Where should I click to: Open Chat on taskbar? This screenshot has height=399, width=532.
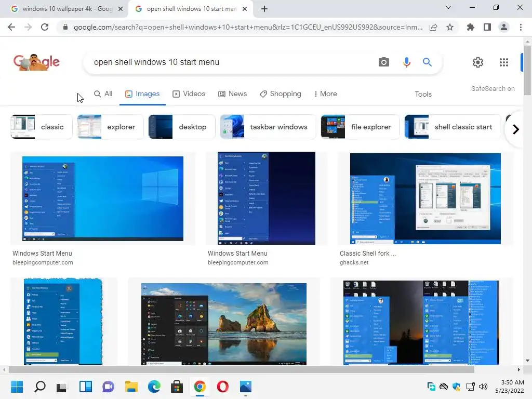click(108, 387)
